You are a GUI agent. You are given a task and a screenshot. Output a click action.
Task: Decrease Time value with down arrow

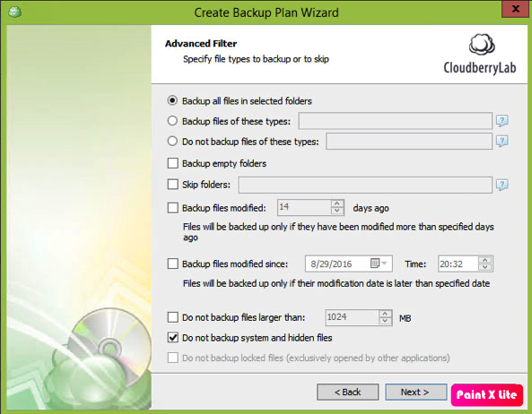(x=485, y=267)
